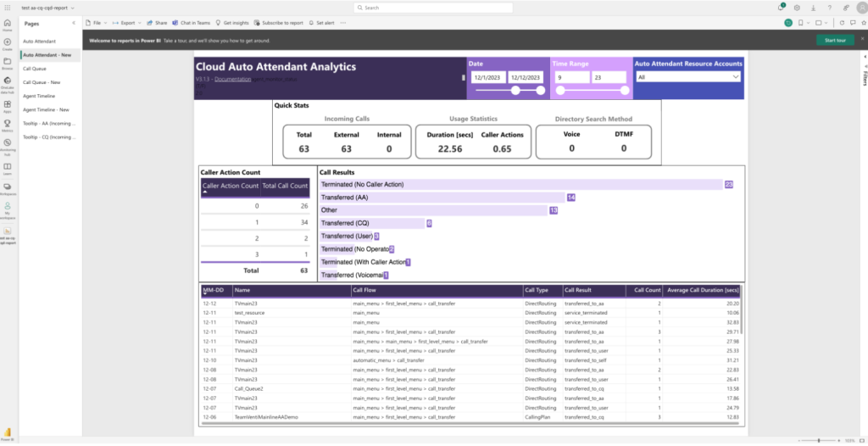868x446 pixels.
Task: Add report to favorites star
Action: pyautogui.click(x=864, y=23)
